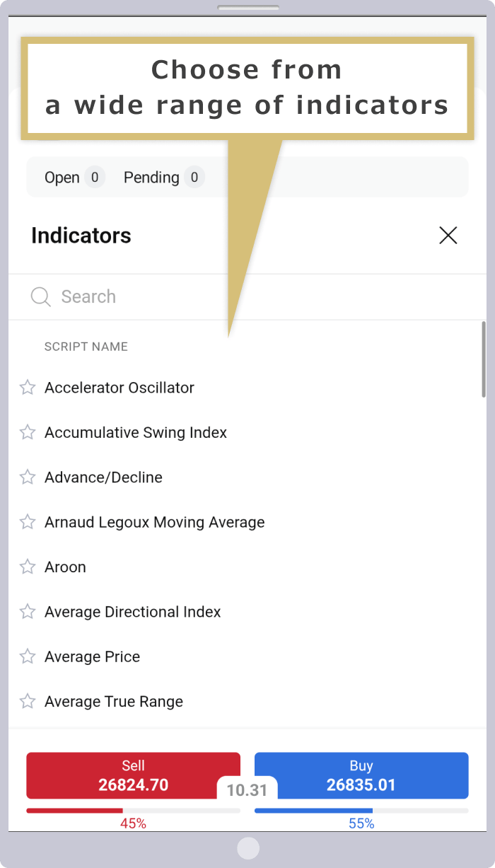This screenshot has width=495, height=868.
Task: Toggle favorite star for Advance/Decline
Action: [x=28, y=477]
